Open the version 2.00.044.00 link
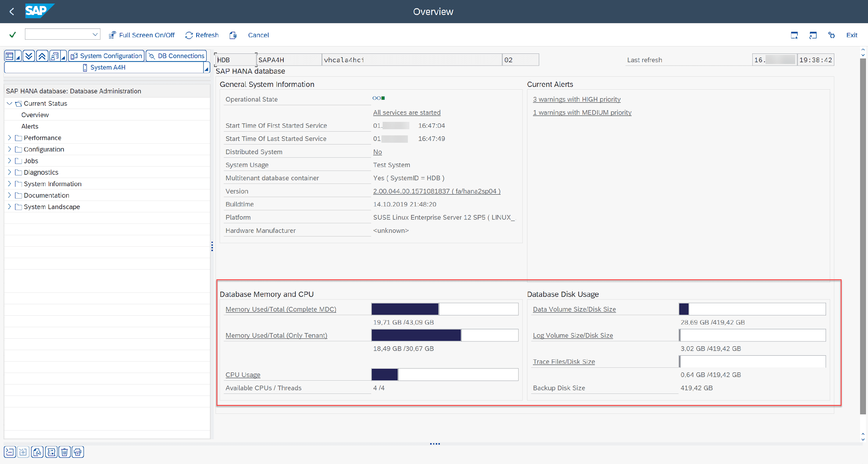This screenshot has height=464, width=868. (436, 191)
